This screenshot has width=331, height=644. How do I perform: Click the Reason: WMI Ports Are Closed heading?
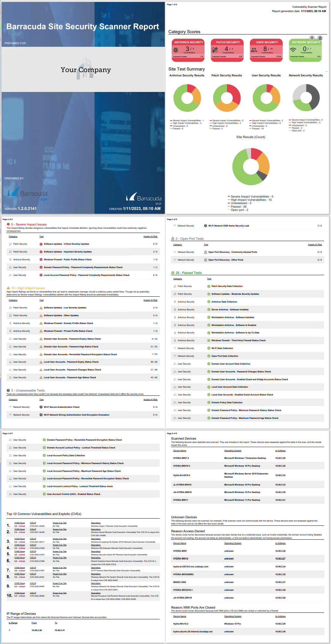(x=193, y=607)
